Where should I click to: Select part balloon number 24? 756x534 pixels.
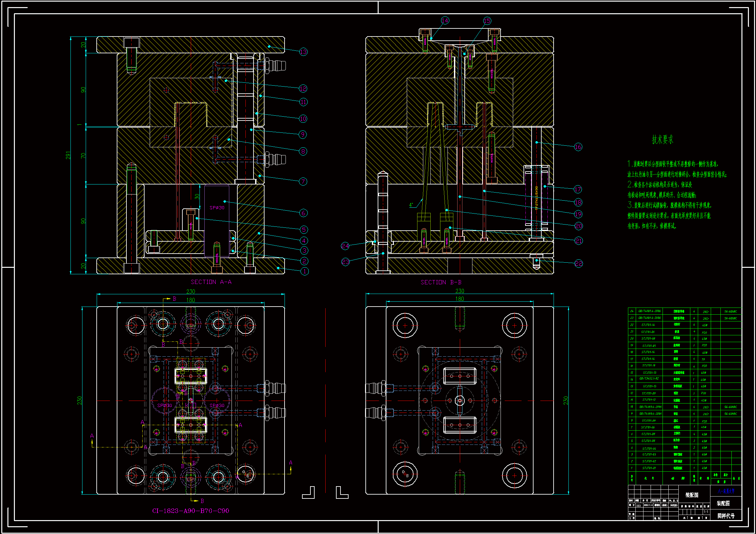pyautogui.click(x=345, y=246)
